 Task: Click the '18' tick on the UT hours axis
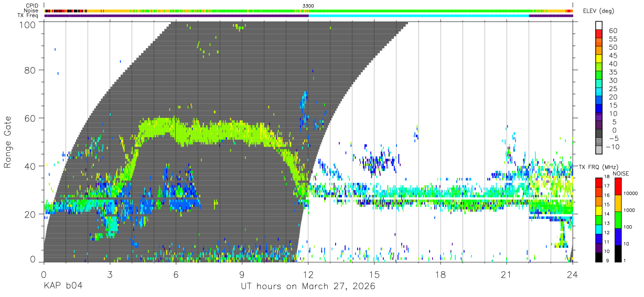(441, 274)
